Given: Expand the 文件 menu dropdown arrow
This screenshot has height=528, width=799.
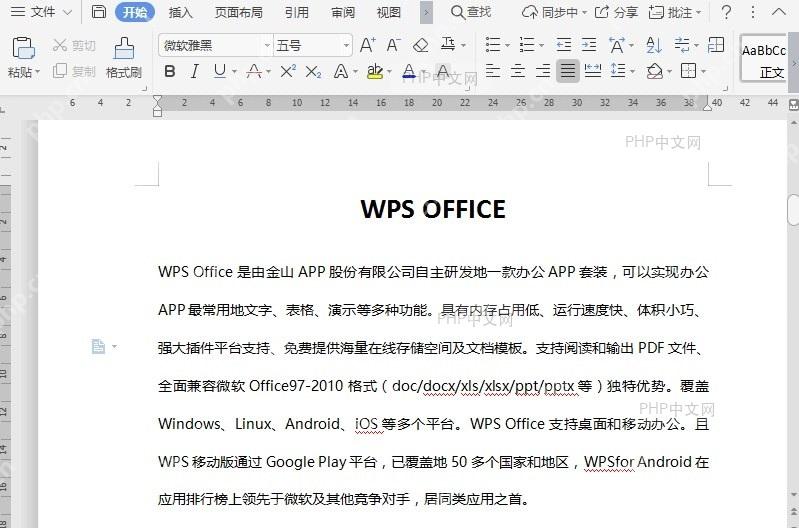Looking at the screenshot, I should point(67,12).
